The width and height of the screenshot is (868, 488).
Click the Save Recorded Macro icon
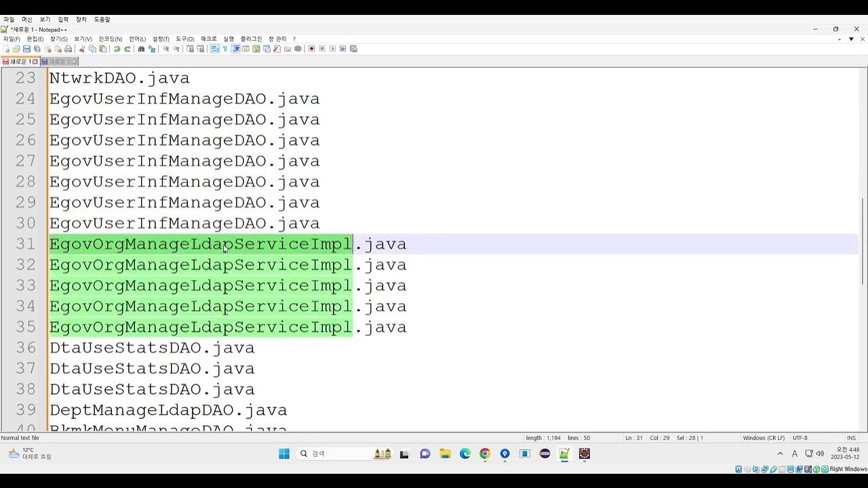click(353, 49)
